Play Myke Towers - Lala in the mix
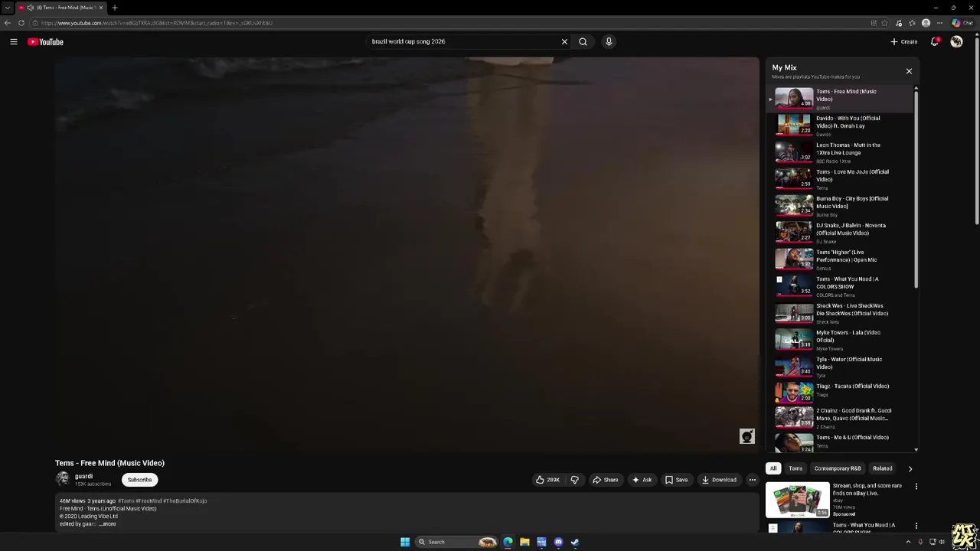This screenshot has width=980, height=551. coord(841,340)
